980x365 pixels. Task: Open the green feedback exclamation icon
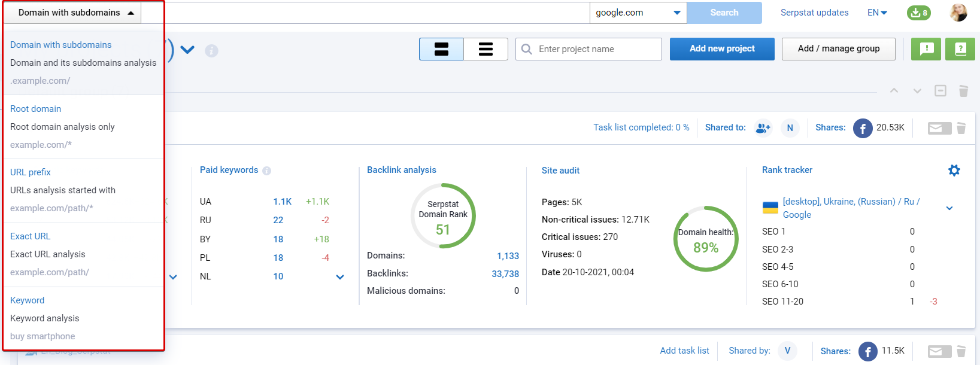coord(926,49)
